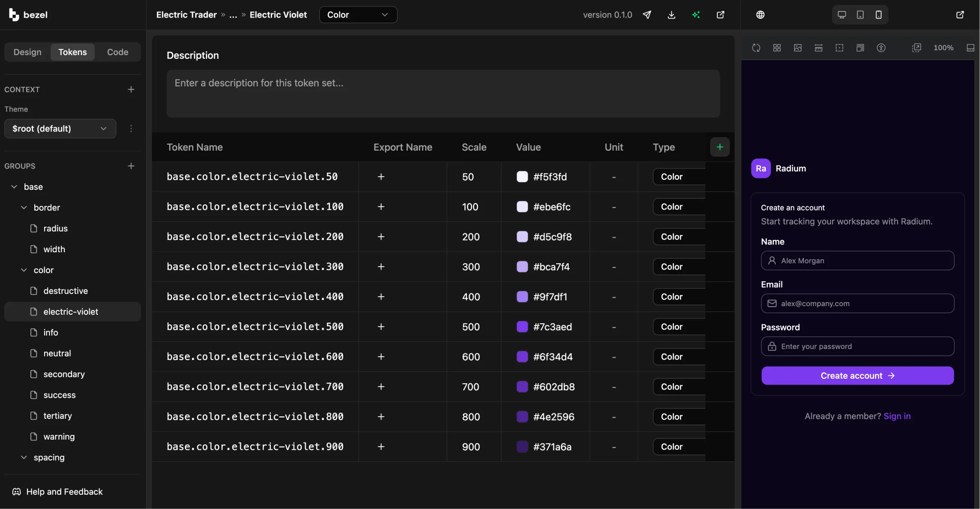This screenshot has width=980, height=509.
Task: Collapse the color group
Action: point(24,270)
